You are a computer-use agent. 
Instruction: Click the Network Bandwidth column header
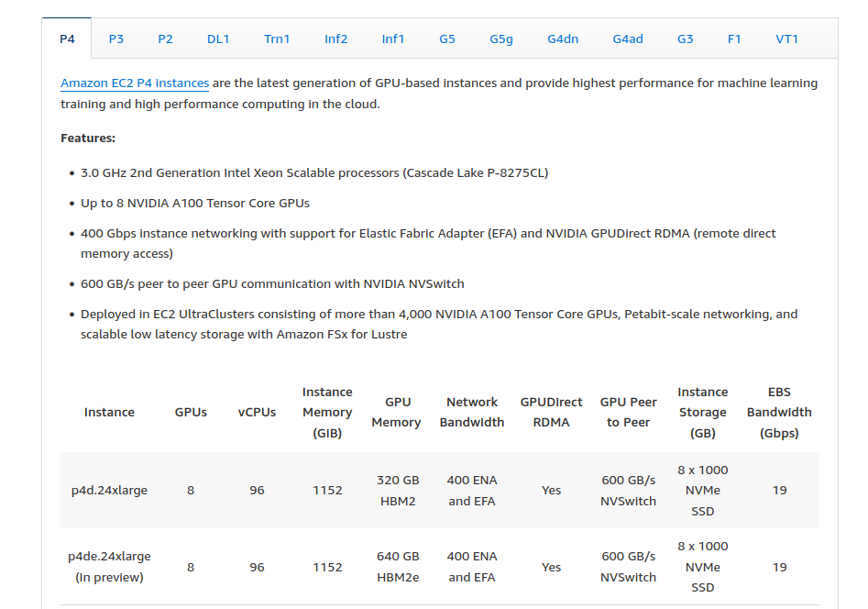click(472, 413)
